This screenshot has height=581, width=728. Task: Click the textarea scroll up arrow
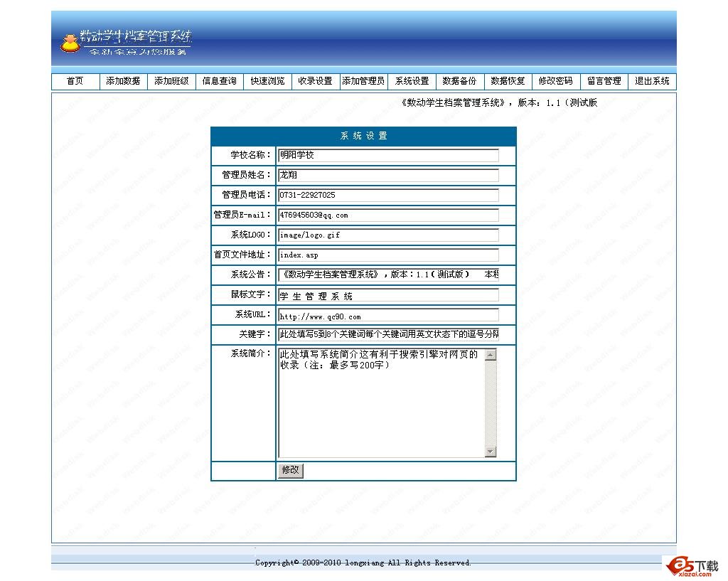coord(491,355)
